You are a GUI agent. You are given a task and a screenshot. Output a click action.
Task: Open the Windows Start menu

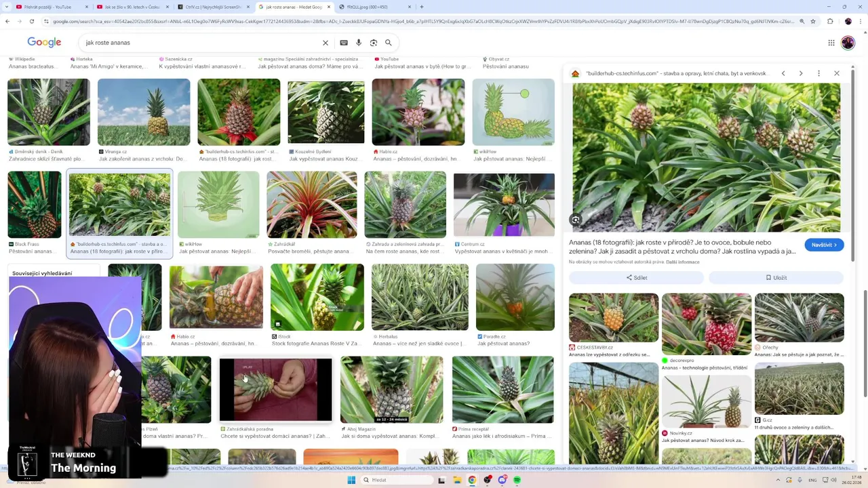click(x=351, y=480)
